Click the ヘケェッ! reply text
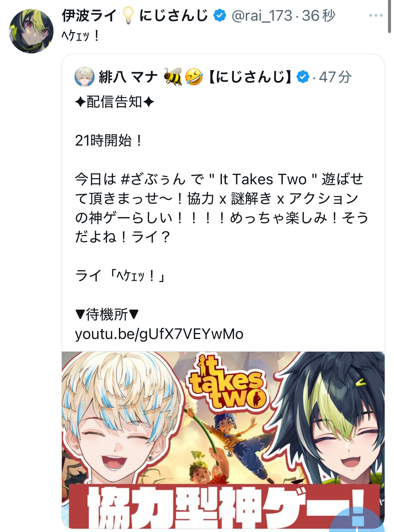This screenshot has height=532, width=394. point(80,35)
